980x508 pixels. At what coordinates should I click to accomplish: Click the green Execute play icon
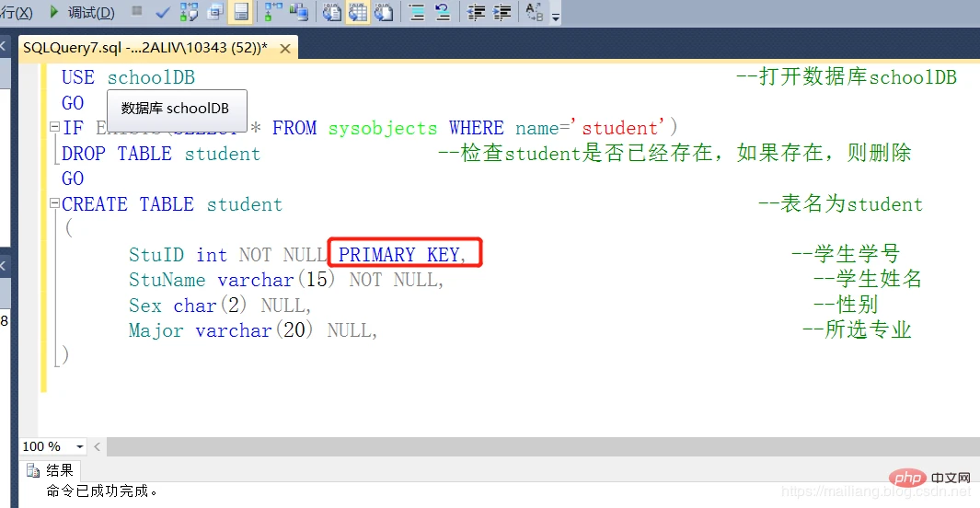coord(54,12)
